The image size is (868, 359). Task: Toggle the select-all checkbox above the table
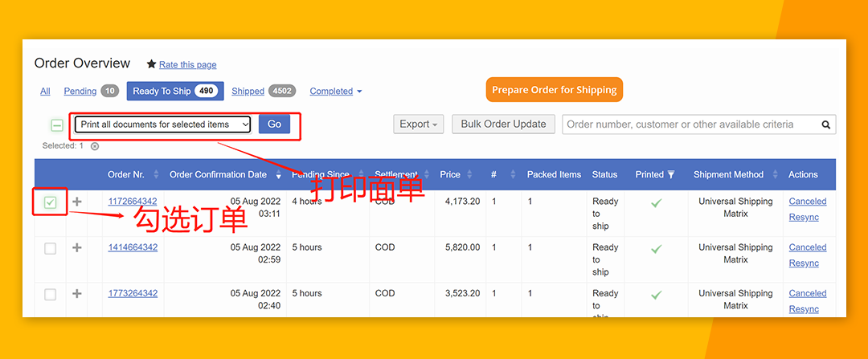click(x=57, y=126)
